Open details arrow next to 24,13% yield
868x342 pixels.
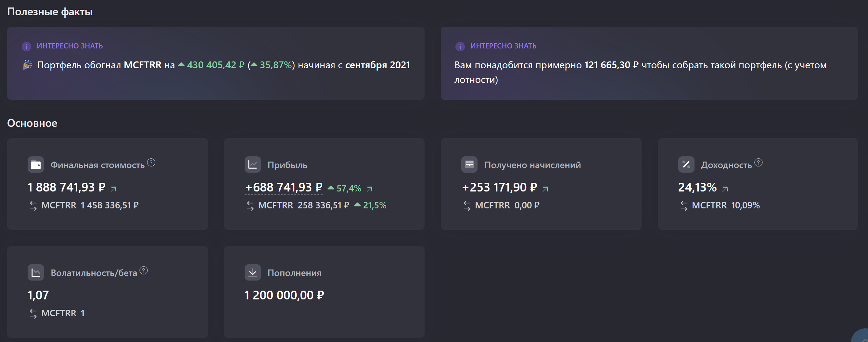[725, 189]
